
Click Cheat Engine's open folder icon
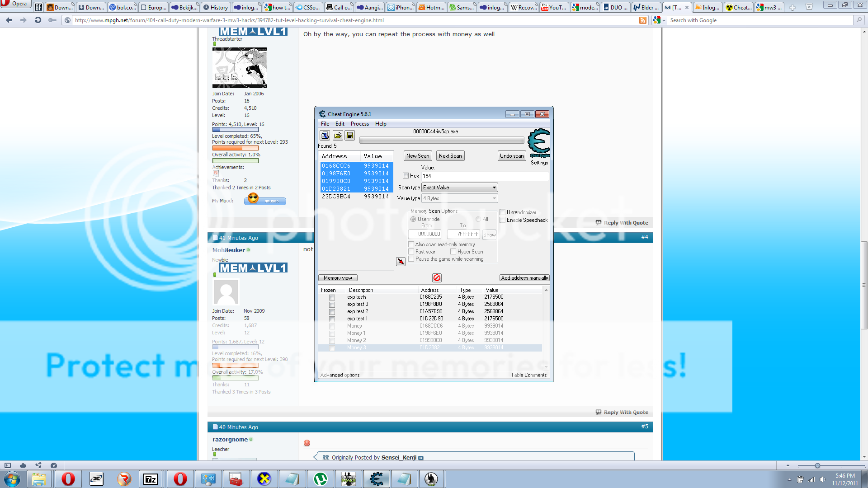tap(337, 135)
